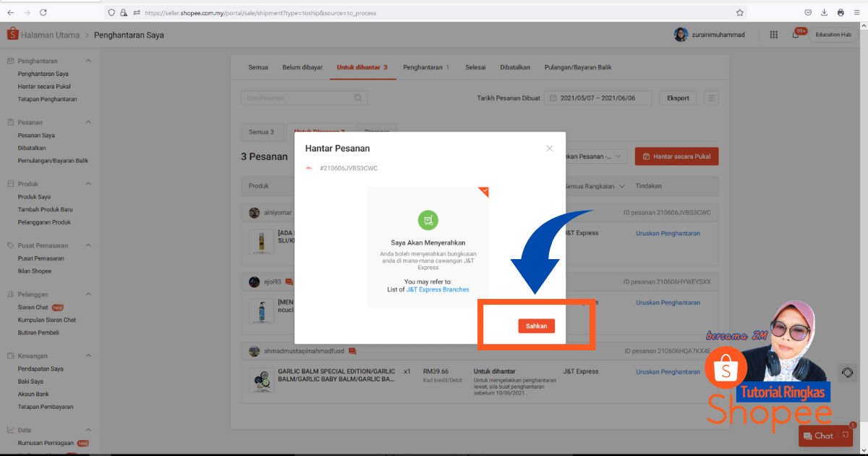The height and width of the screenshot is (456, 868).
Task: Open the Firefox hamburger menu
Action: click(x=857, y=12)
